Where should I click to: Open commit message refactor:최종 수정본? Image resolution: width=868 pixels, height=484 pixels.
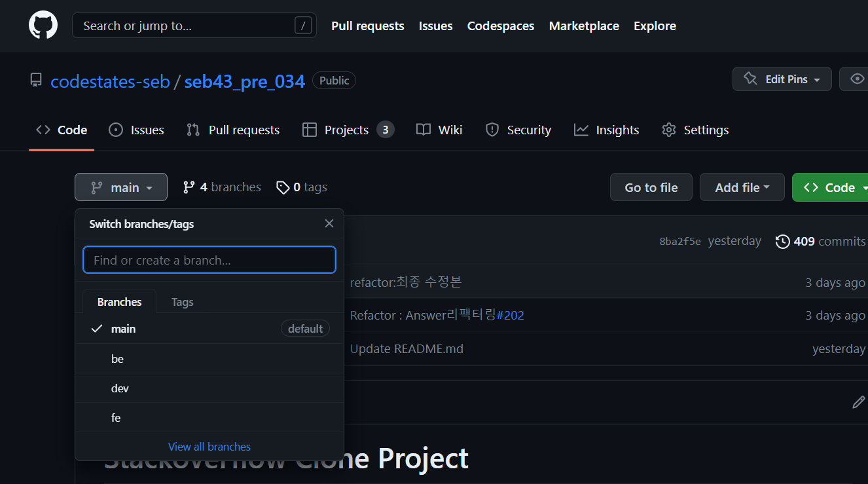406,282
